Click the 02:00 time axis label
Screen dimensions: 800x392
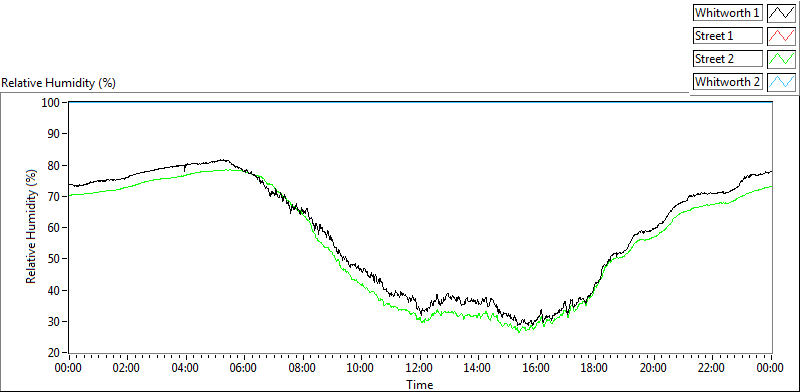tap(127, 368)
